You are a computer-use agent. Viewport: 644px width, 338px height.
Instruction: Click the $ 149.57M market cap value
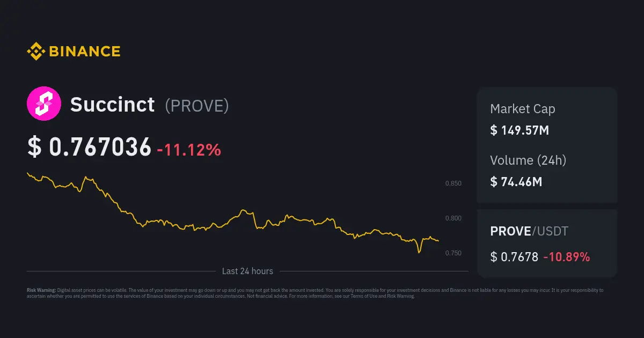(x=519, y=130)
